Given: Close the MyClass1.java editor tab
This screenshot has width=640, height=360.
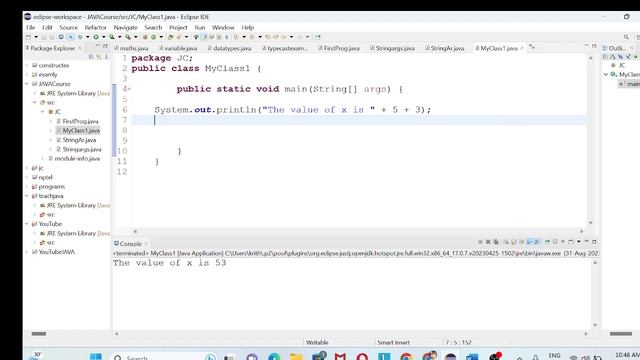Looking at the screenshot, I should [x=522, y=48].
